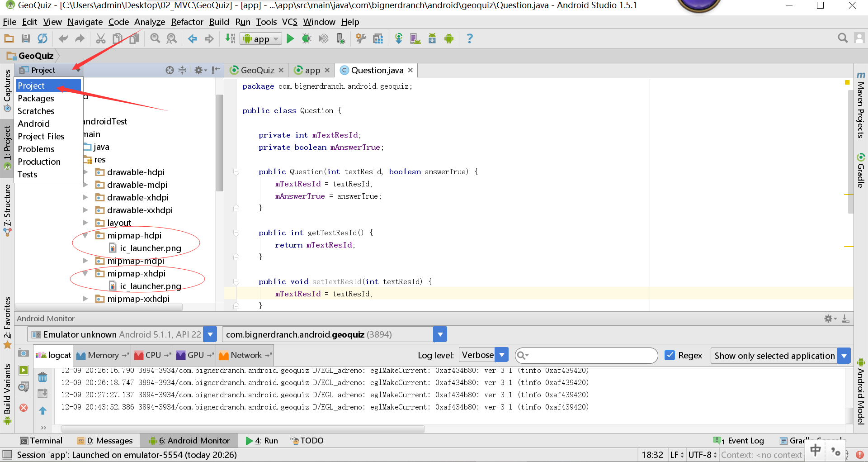This screenshot has height=462, width=868.
Task: Open Sync Project with Gradle Files icon
Action: 399,38
